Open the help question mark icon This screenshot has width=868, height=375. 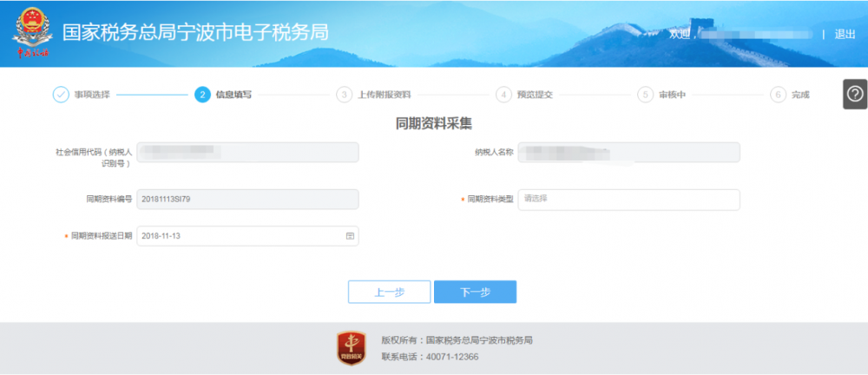[x=855, y=94]
